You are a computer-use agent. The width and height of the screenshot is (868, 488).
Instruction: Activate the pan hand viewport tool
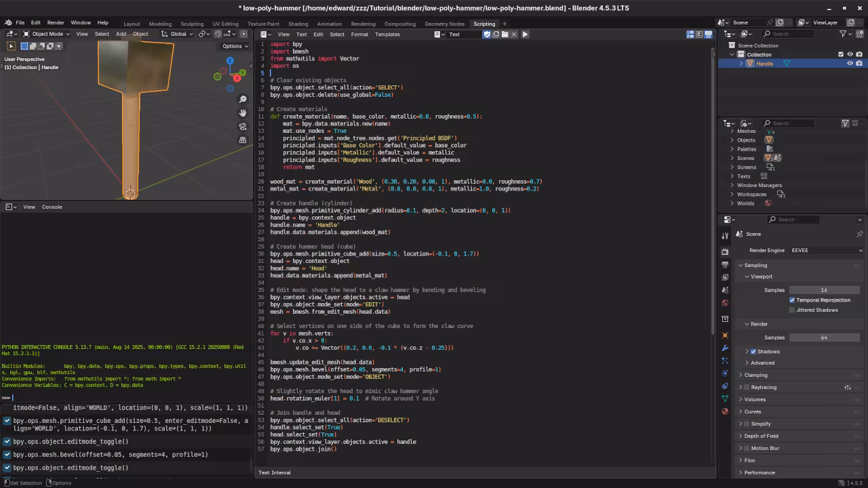pyautogui.click(x=243, y=113)
